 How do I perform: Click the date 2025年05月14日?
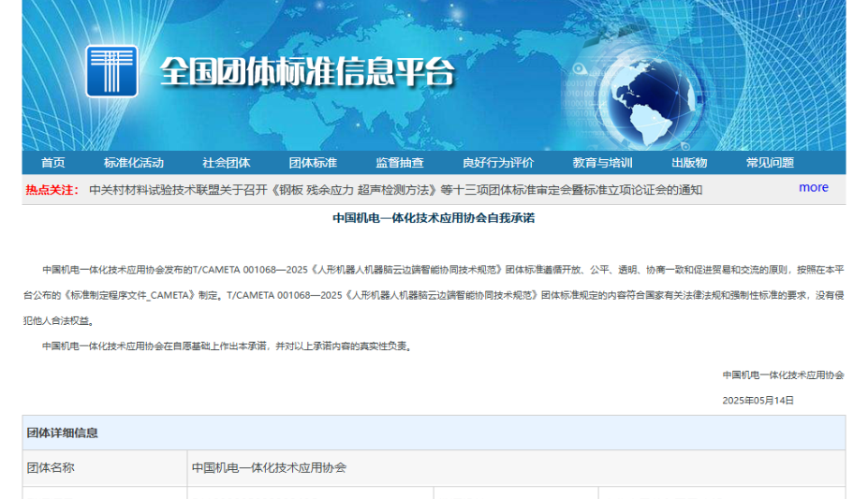[x=758, y=401]
